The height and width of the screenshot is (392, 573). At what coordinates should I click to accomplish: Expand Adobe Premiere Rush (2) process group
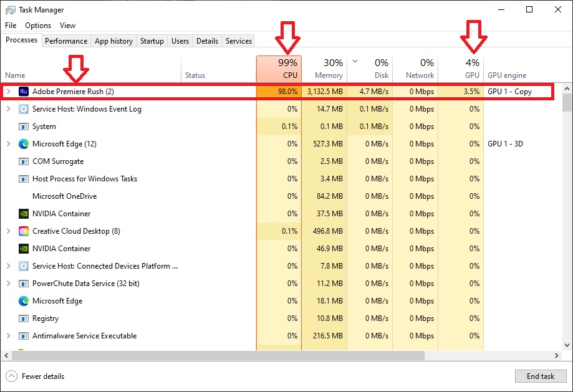coord(9,92)
